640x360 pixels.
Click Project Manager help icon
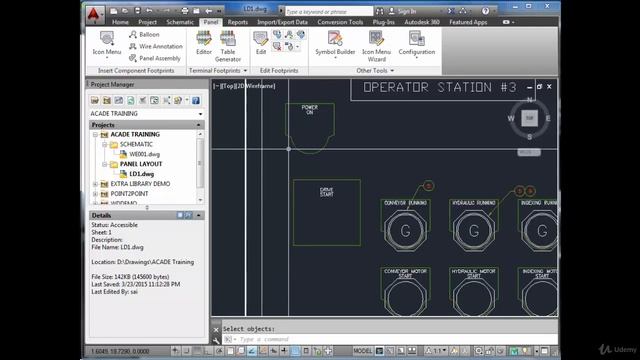pyautogui.click(x=196, y=100)
